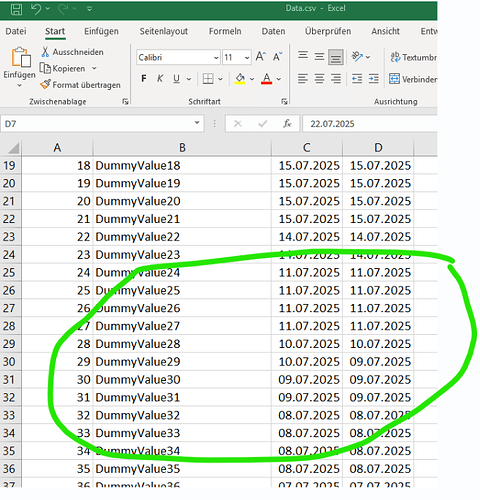Switch to the Formeln ribbon tab

tap(225, 31)
